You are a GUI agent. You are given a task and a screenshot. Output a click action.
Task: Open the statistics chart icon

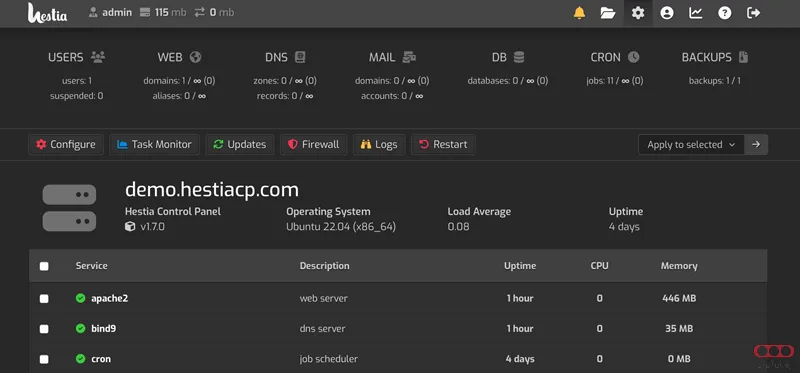(695, 13)
